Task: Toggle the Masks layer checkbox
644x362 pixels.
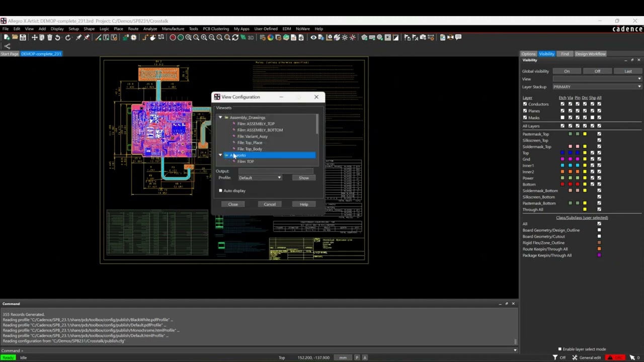Action: pos(525,117)
